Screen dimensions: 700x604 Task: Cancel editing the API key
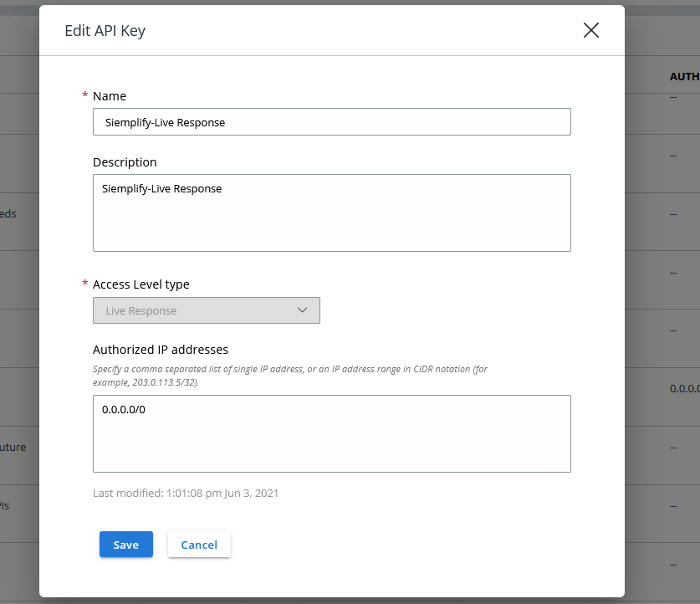point(199,544)
